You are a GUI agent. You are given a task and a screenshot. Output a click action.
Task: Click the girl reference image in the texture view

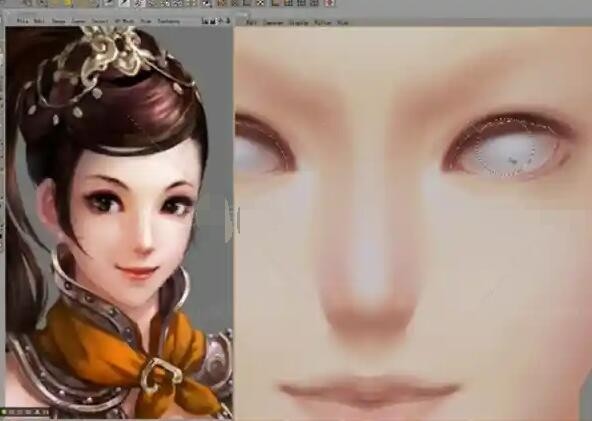119,223
